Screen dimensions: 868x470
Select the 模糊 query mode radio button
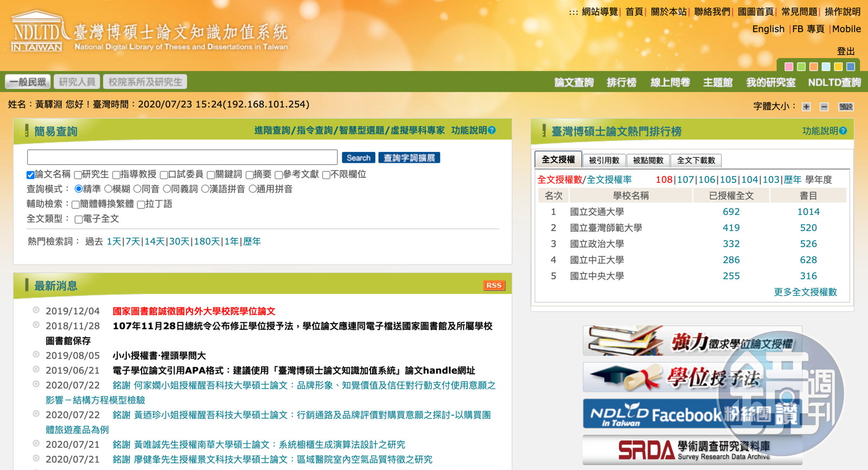108,189
